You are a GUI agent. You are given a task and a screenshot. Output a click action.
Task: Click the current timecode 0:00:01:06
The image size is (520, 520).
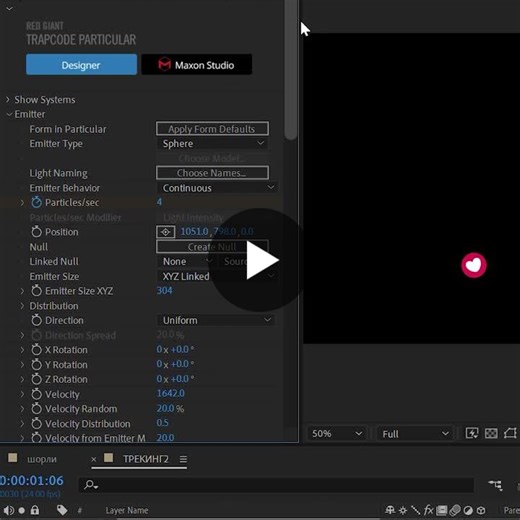coord(31,480)
